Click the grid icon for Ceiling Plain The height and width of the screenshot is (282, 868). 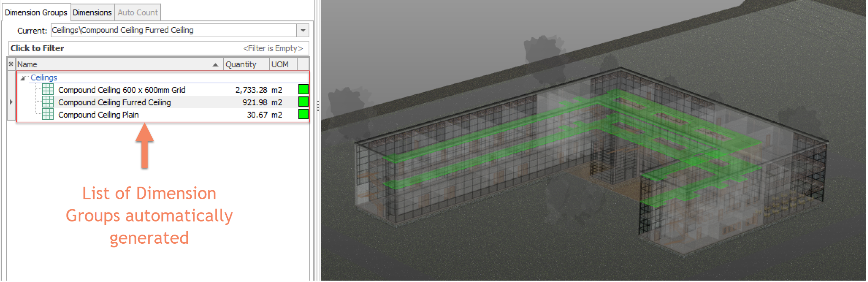tap(48, 115)
